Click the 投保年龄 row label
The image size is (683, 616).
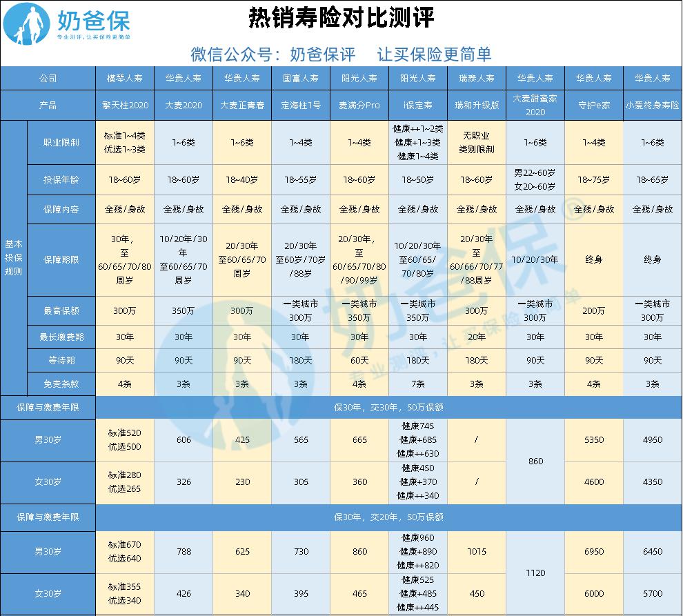[x=61, y=179]
